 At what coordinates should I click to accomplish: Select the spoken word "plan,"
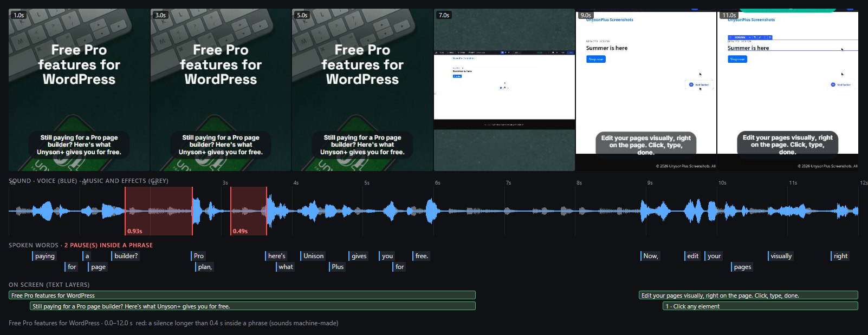click(x=205, y=267)
